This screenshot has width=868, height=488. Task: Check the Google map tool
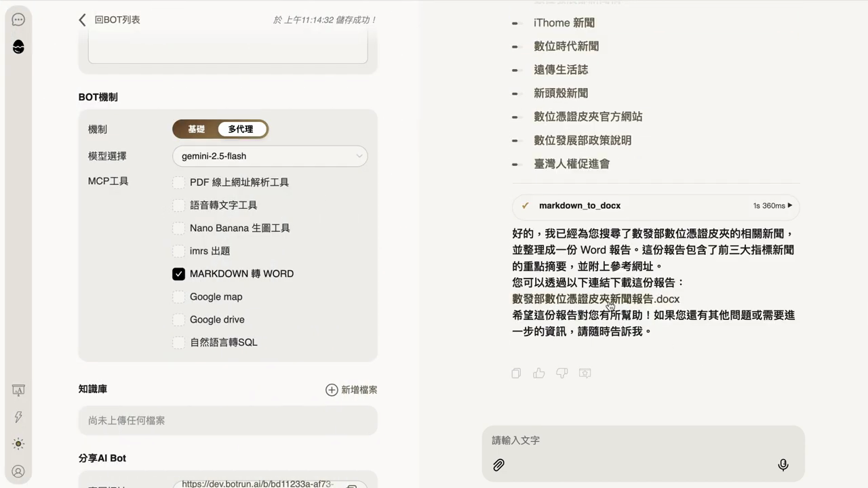pos(178,297)
